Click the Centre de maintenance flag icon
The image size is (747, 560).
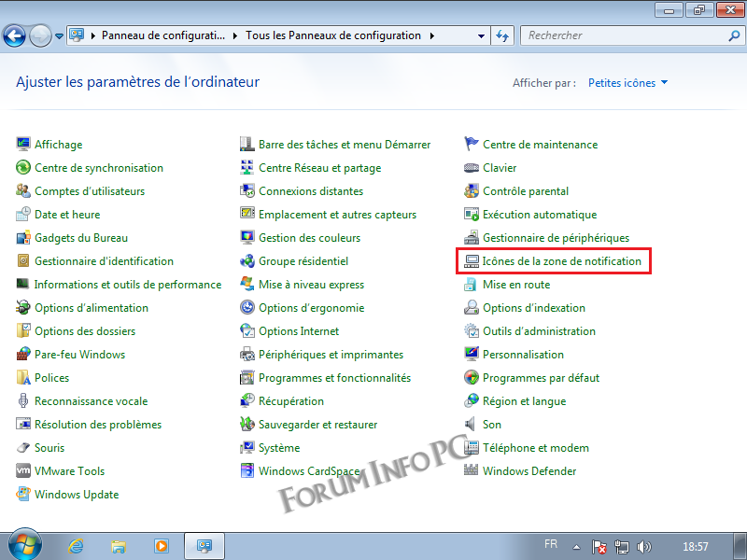pyautogui.click(x=472, y=144)
